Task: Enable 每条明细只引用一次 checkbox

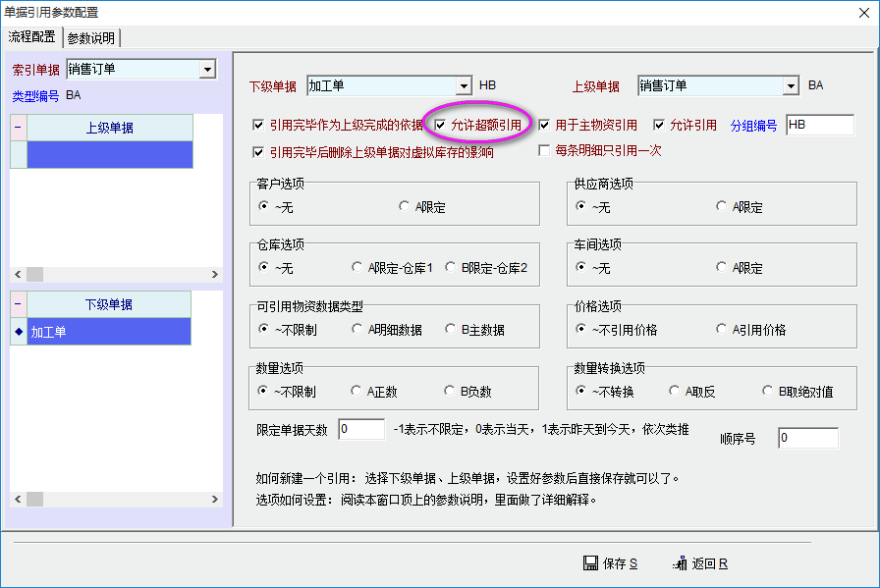Action: pos(545,151)
